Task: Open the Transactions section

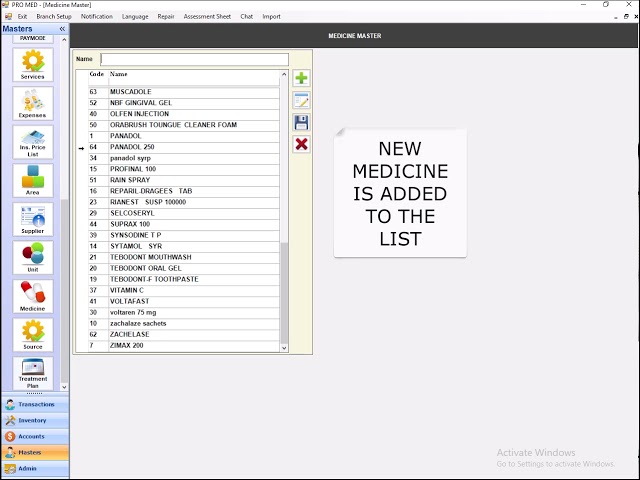Action: coord(35,404)
